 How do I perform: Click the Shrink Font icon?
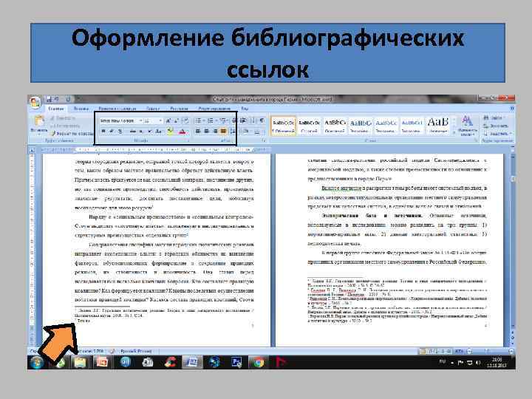pos(176,120)
